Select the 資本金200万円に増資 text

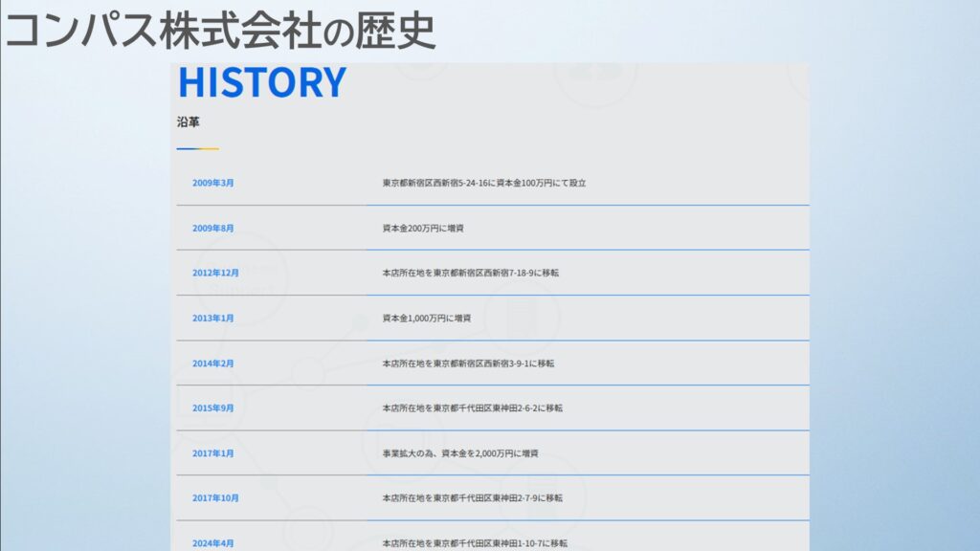pyautogui.click(x=422, y=229)
